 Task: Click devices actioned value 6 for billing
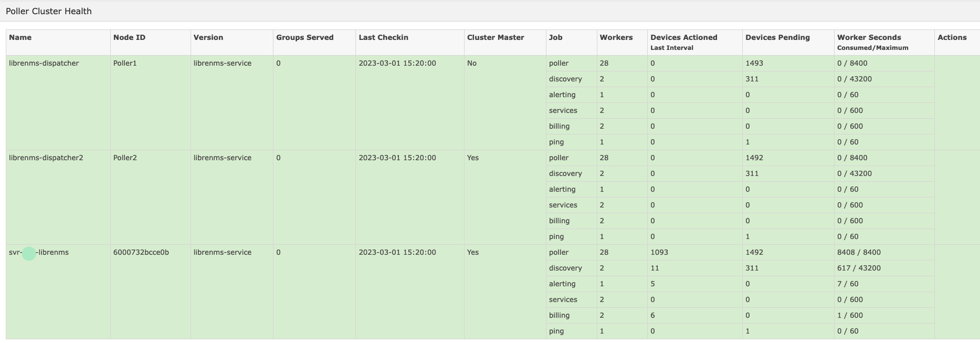653,315
